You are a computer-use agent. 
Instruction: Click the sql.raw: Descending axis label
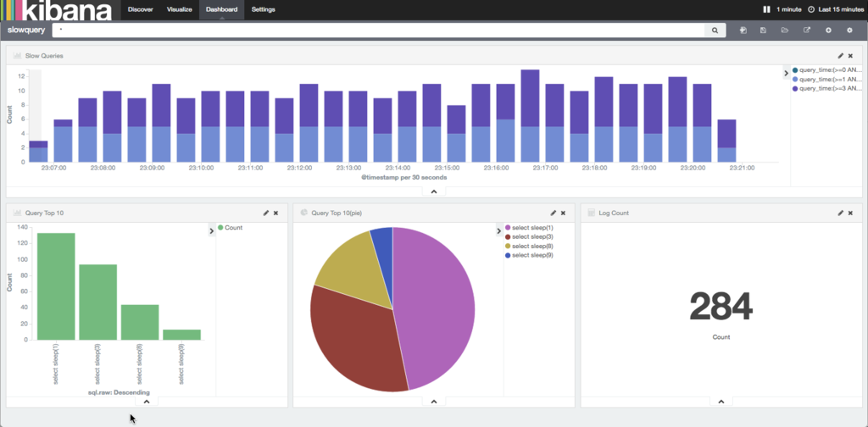coord(119,393)
